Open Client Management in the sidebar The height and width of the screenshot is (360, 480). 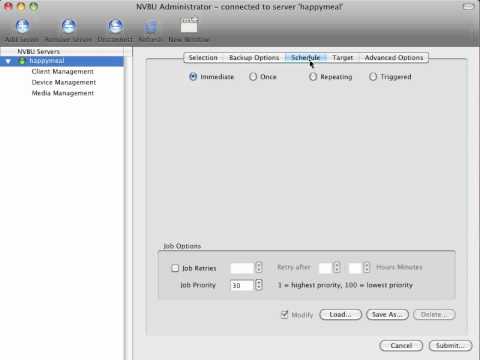tap(63, 72)
